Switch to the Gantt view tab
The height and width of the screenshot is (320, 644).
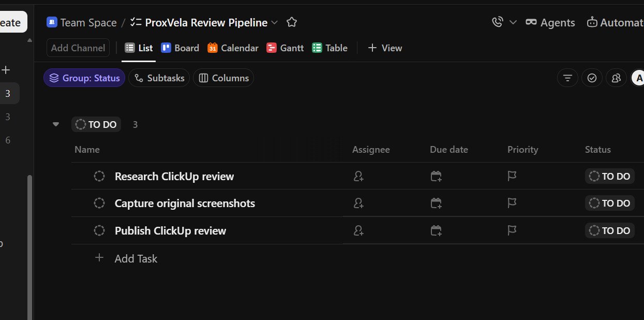click(x=285, y=48)
